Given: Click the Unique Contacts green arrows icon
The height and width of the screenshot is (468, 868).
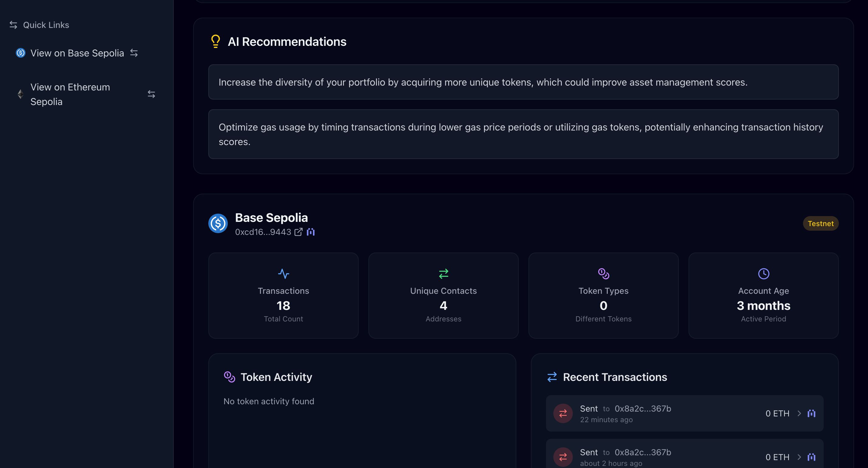Looking at the screenshot, I should (x=443, y=274).
